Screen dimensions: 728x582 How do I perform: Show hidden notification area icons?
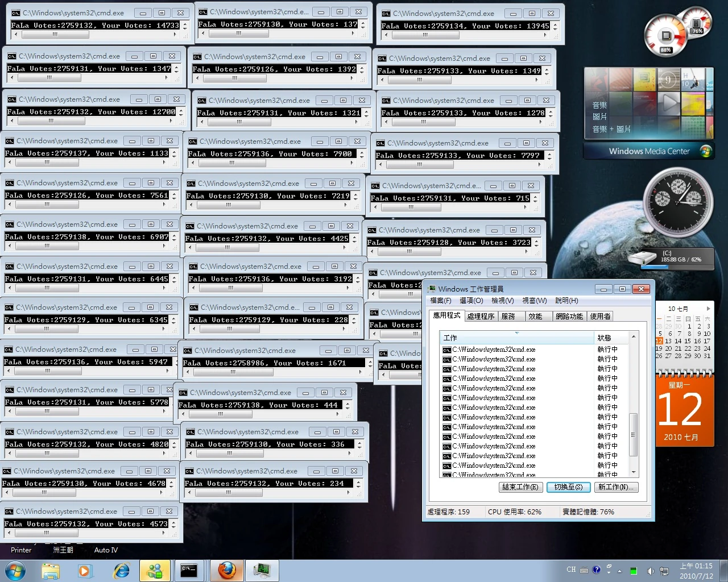(619, 571)
